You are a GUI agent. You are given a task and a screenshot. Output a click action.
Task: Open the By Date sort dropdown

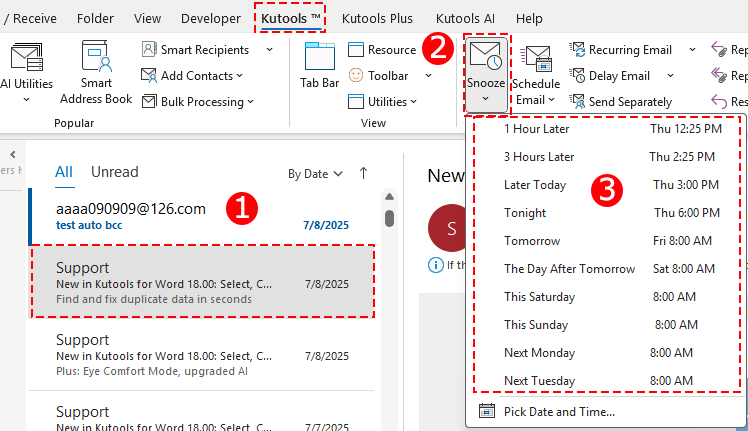click(315, 174)
